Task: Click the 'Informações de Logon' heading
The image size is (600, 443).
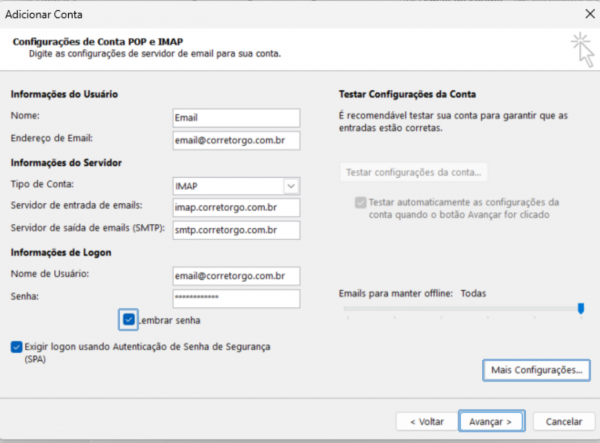Action: (x=61, y=252)
